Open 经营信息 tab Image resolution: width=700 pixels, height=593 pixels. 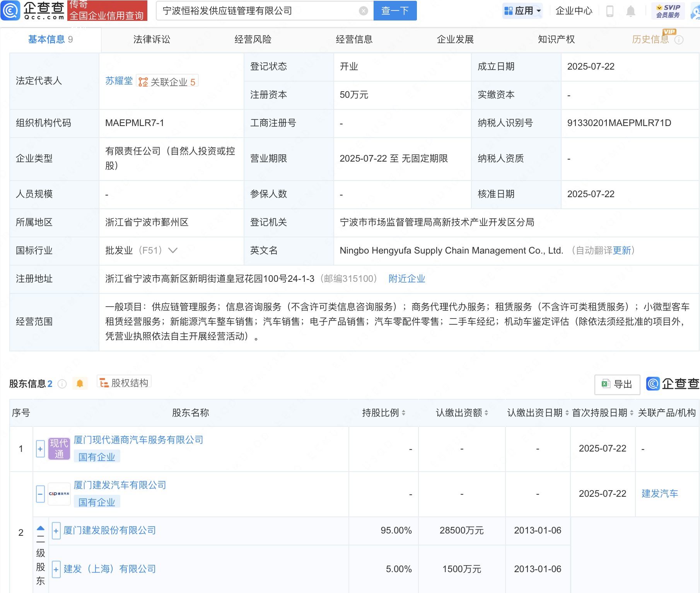(354, 39)
